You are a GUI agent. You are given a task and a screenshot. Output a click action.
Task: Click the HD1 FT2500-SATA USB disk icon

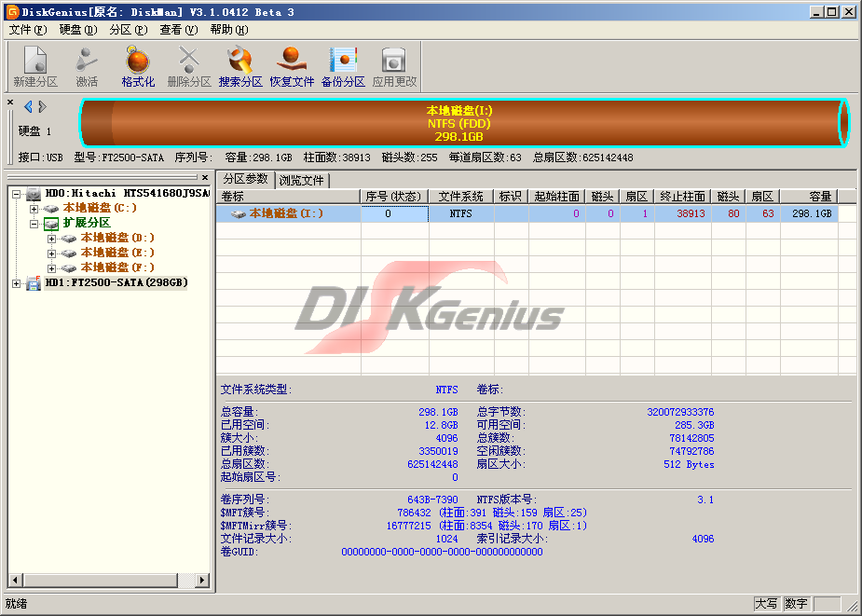[x=34, y=283]
